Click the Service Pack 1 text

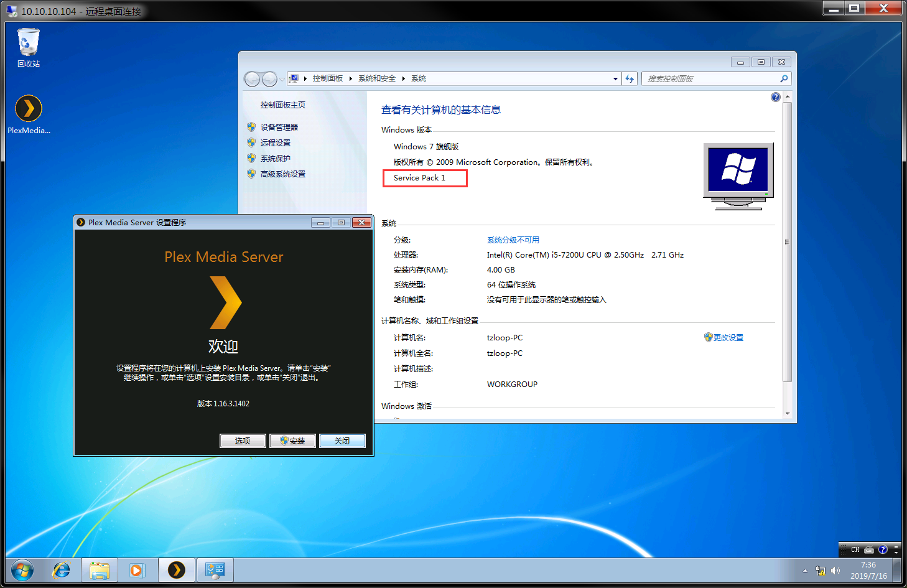point(419,178)
